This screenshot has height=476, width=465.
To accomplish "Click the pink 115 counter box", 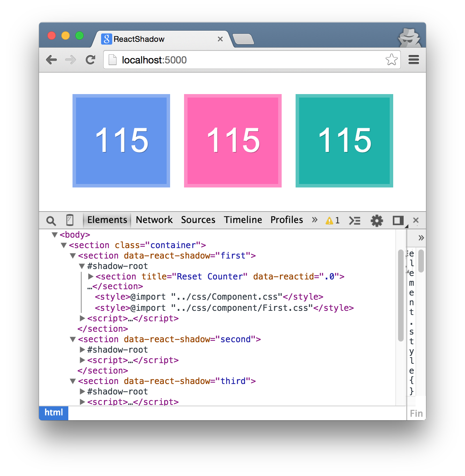I will click(x=233, y=141).
